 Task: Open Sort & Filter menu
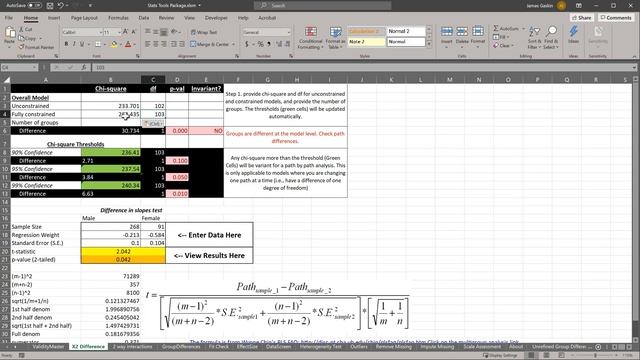(x=534, y=38)
